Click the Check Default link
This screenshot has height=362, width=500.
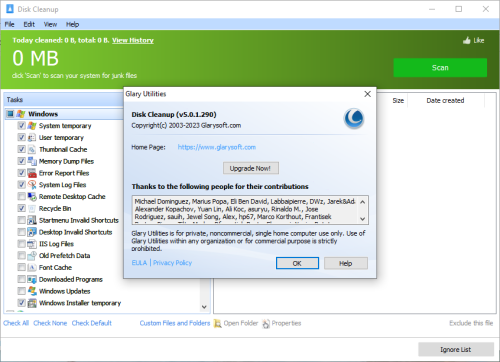[x=92, y=323]
